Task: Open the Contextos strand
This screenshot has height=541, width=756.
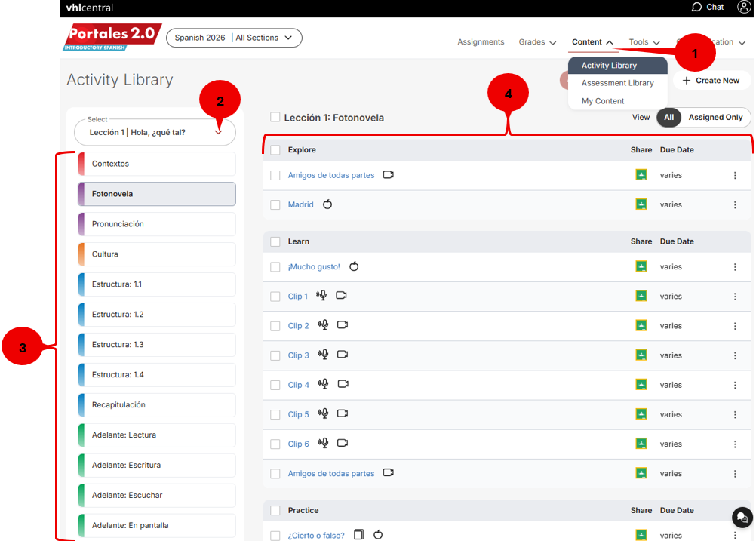Action: point(157,164)
